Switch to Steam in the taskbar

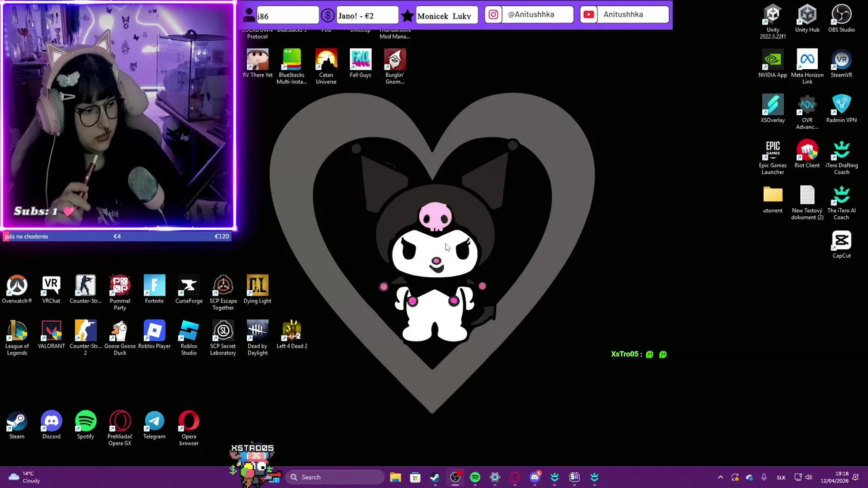point(435,477)
